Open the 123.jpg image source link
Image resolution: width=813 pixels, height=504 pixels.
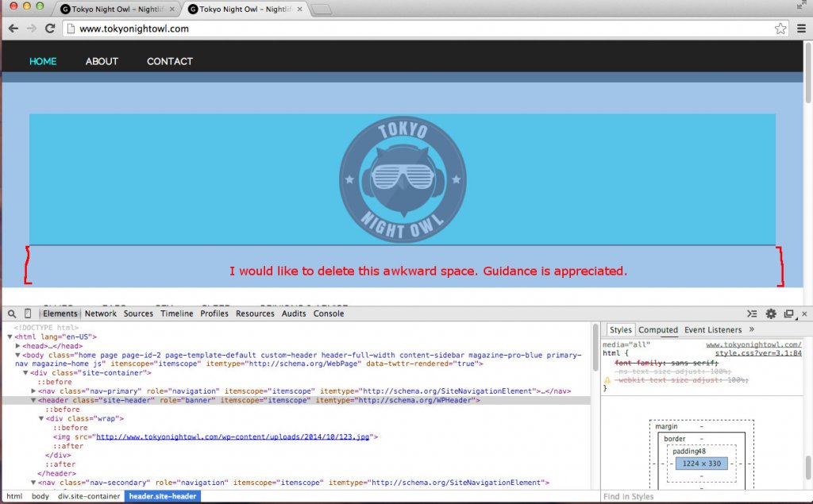[233, 437]
